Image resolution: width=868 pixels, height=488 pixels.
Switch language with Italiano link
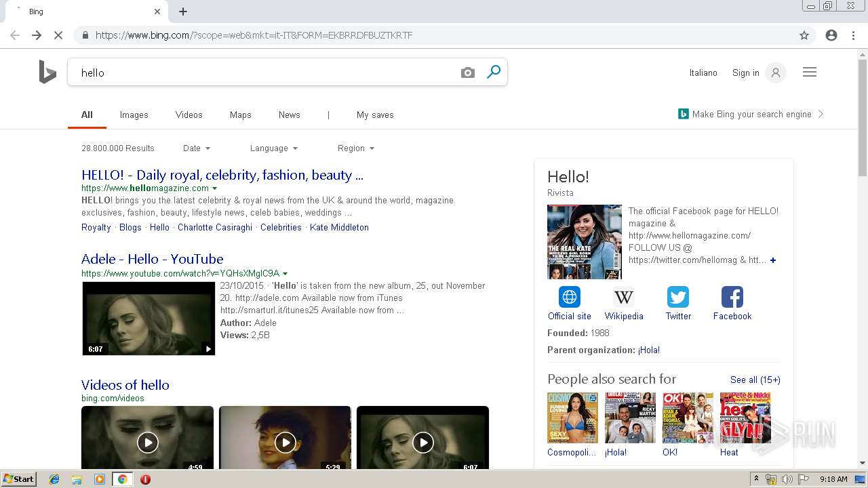point(703,73)
